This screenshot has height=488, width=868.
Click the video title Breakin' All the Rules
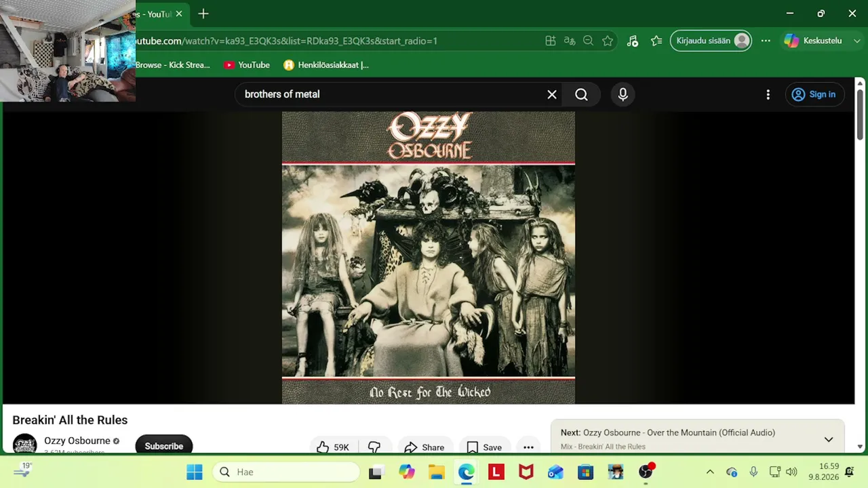[70, 420]
